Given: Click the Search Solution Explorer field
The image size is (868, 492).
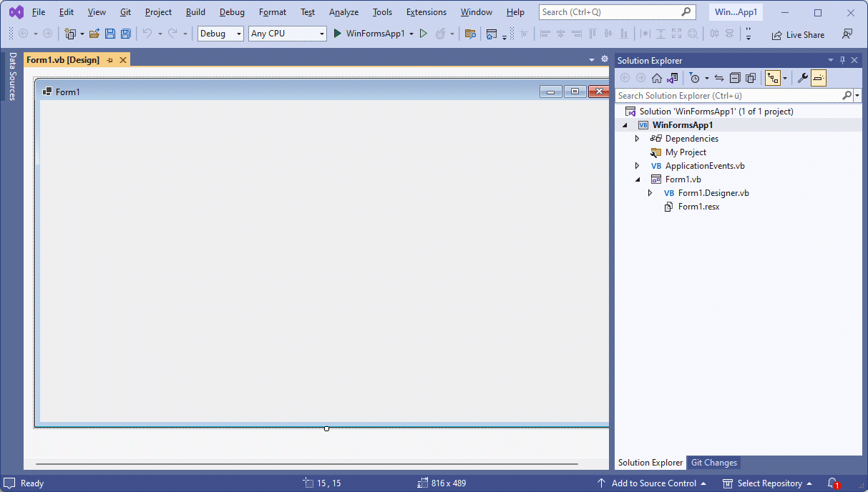Looking at the screenshot, I should click(728, 95).
